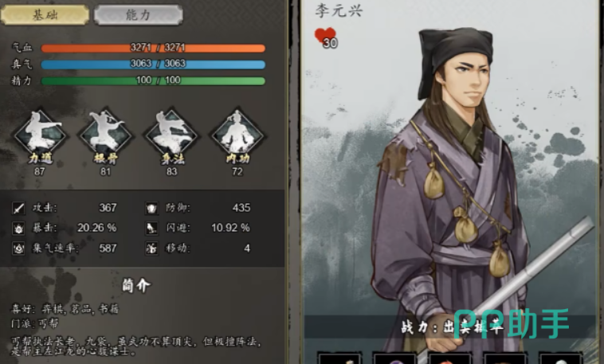Open the 能力 tab

tap(139, 15)
